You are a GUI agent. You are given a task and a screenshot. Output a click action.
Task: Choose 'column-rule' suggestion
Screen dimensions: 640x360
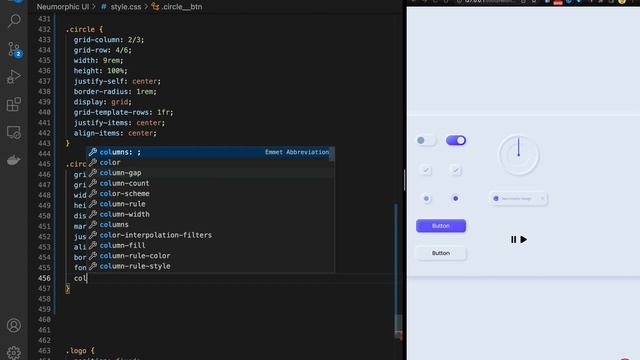(210, 204)
